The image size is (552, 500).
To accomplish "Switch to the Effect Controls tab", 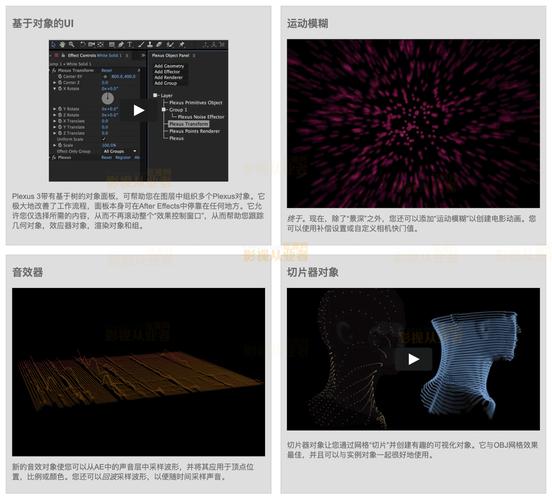I will pos(94,56).
